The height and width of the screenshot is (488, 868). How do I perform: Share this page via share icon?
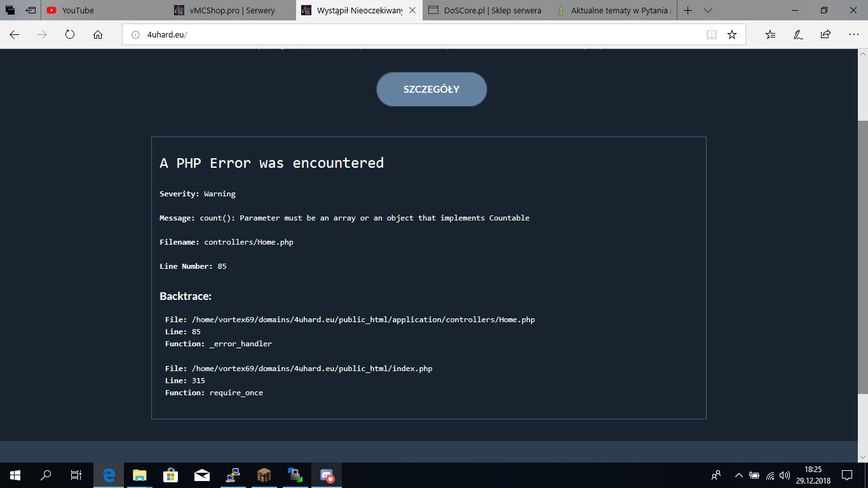pyautogui.click(x=825, y=35)
